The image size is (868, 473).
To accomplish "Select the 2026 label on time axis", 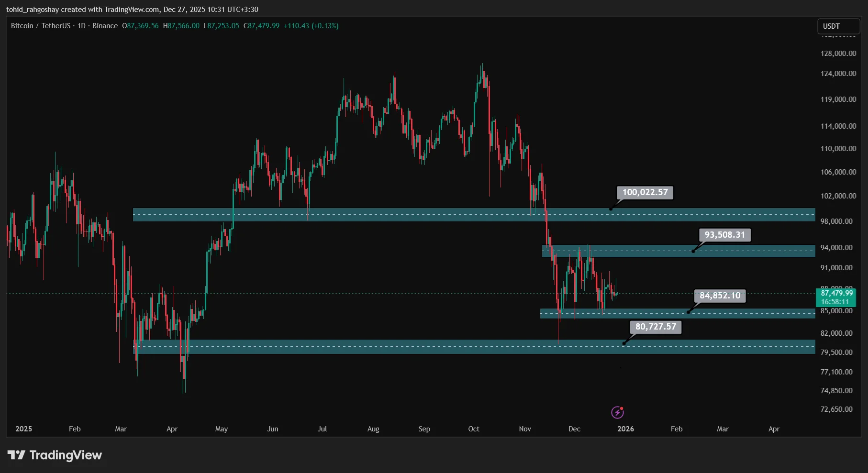I will tap(626, 429).
